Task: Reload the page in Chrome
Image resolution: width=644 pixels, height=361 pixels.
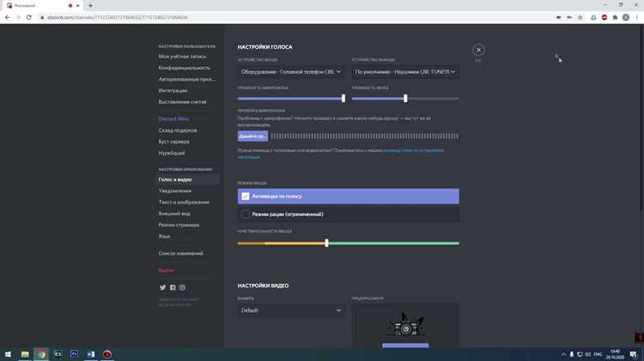Action: [28, 17]
